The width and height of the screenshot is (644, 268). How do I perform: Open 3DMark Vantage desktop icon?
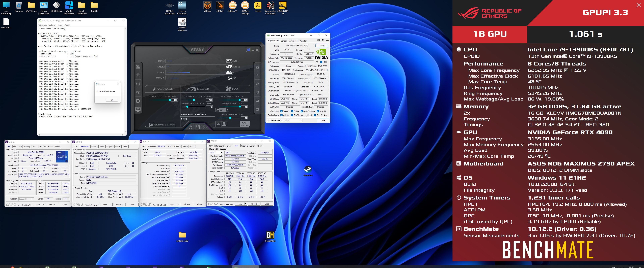tap(245, 8)
